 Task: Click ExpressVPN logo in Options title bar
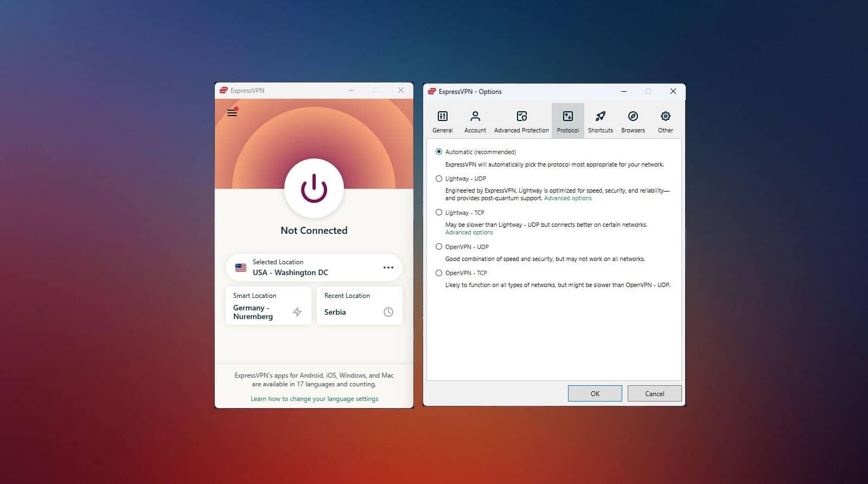(432, 91)
